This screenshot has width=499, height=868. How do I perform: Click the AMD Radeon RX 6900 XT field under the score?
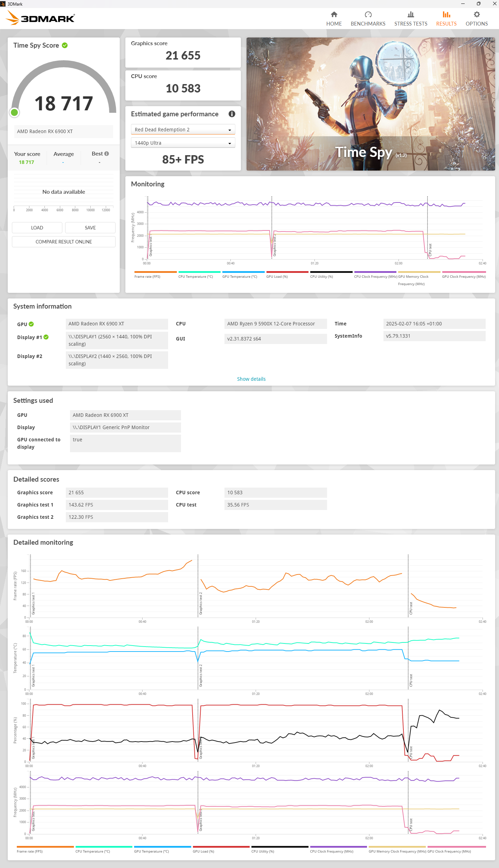point(64,131)
